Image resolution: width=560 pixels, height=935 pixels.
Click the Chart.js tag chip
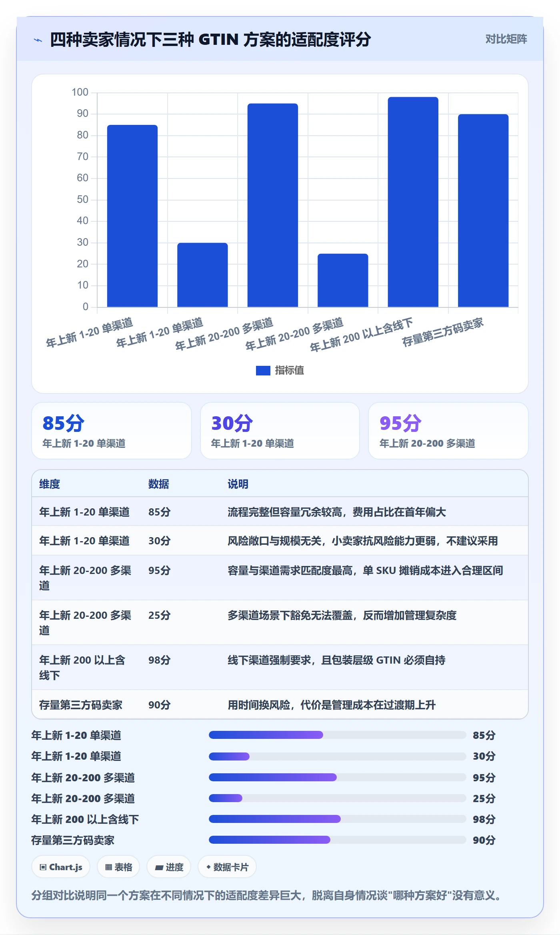[61, 867]
